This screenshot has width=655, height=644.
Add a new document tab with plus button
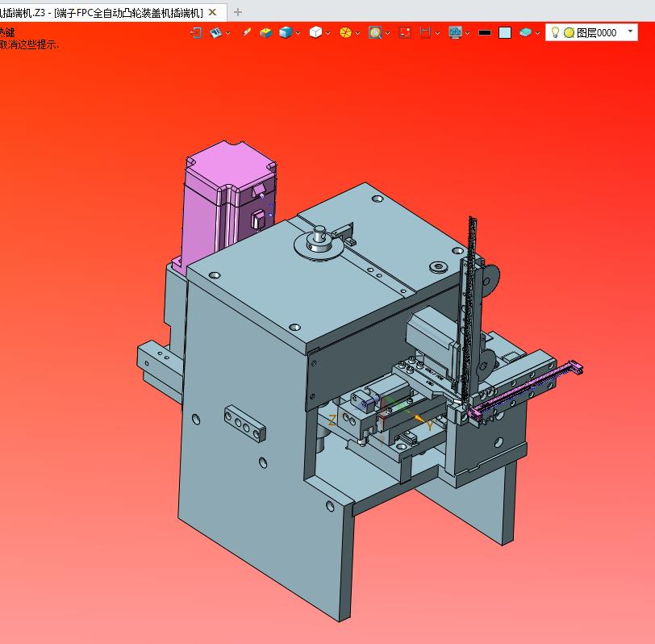(x=238, y=13)
